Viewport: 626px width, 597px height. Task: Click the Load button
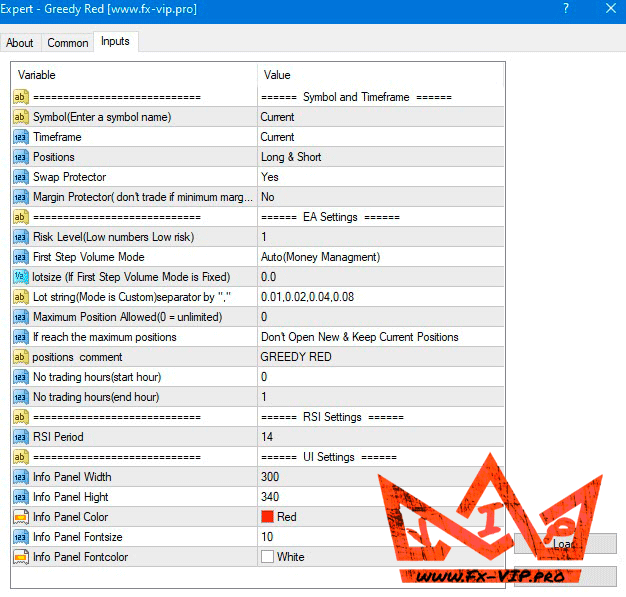coord(566,544)
